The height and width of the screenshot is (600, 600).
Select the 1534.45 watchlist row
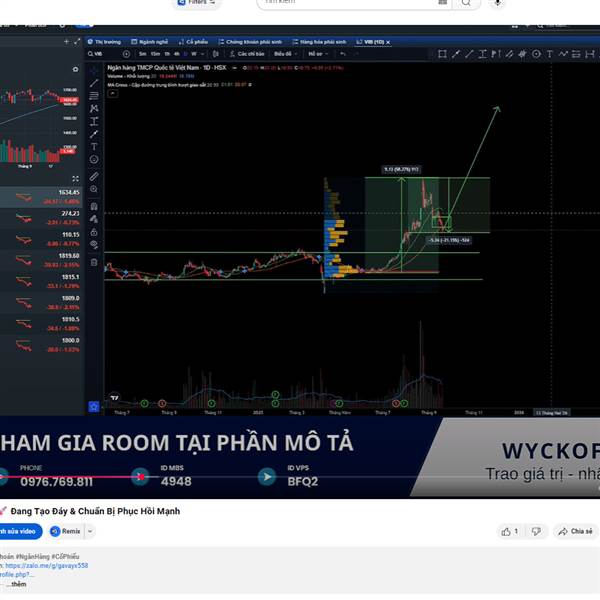pos(40,197)
